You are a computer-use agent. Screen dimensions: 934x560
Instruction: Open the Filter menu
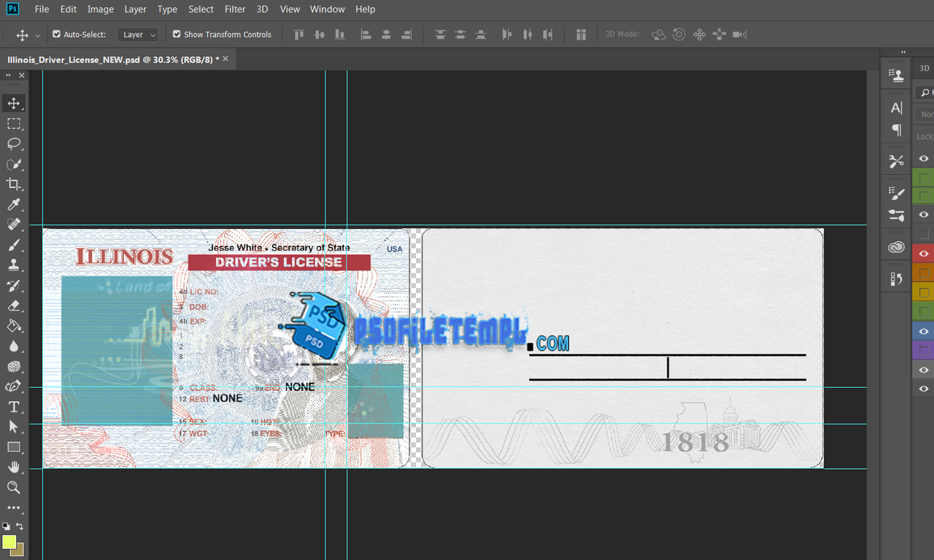[235, 9]
